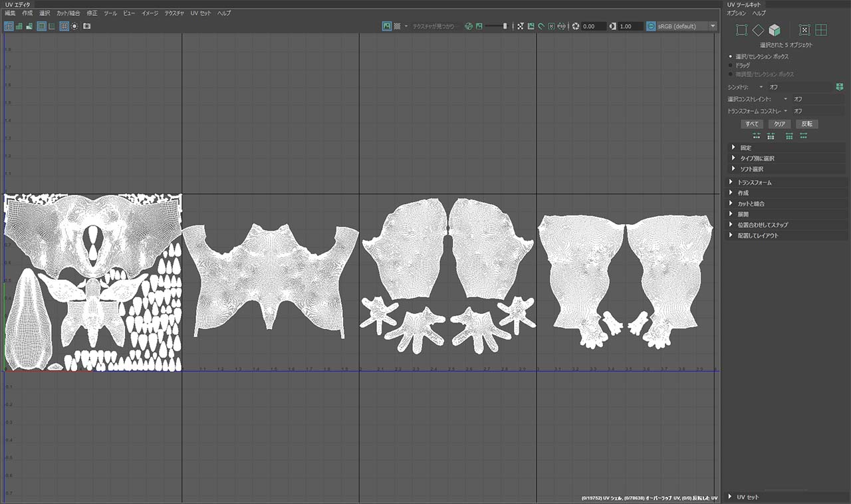The width and height of the screenshot is (851, 504).
Task: Open the テクスチャ menu
Action: pyautogui.click(x=174, y=13)
